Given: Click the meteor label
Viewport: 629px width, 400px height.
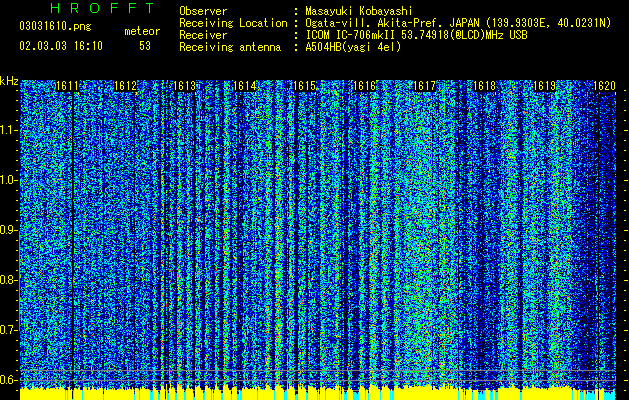Looking at the screenshot, I should pyautogui.click(x=142, y=31).
